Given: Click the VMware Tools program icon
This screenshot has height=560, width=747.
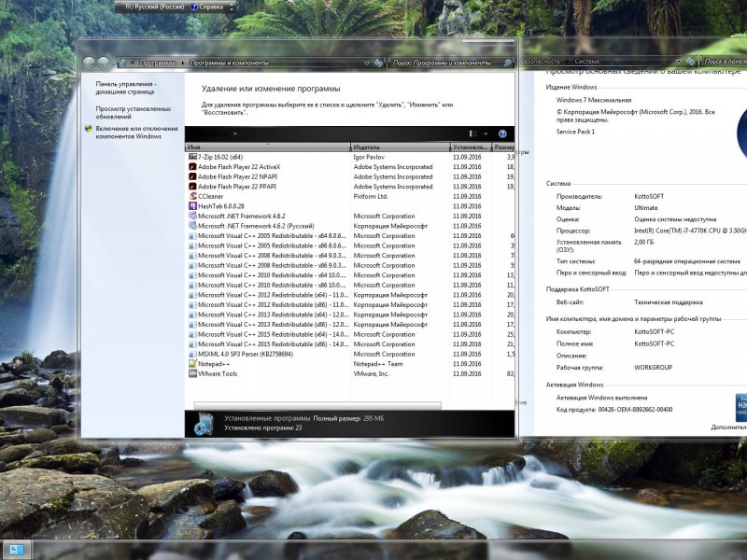Looking at the screenshot, I should (192, 374).
